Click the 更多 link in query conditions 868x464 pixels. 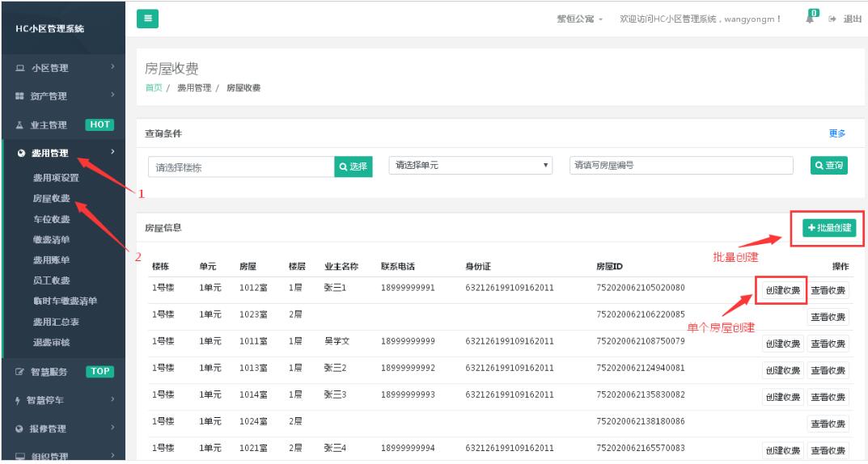pos(836,133)
